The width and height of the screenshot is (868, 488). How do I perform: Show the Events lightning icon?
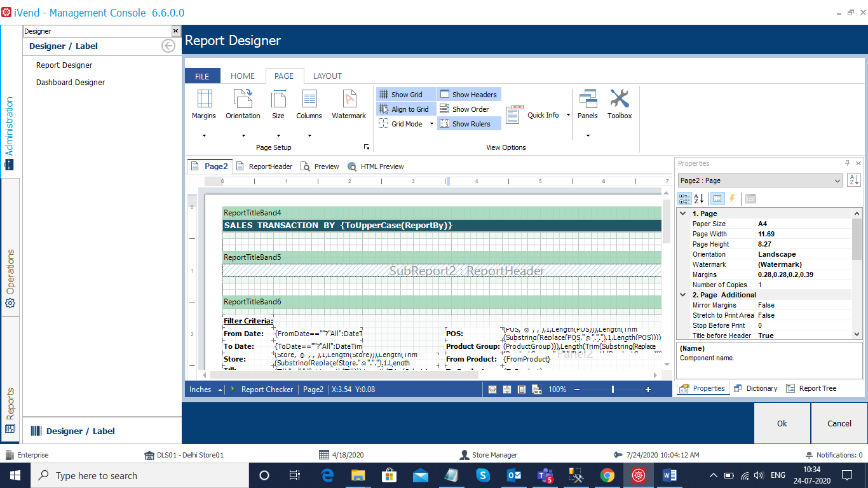point(732,198)
